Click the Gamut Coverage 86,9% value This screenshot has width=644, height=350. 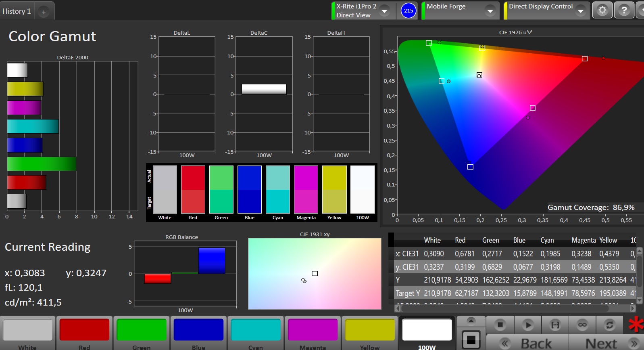point(624,207)
